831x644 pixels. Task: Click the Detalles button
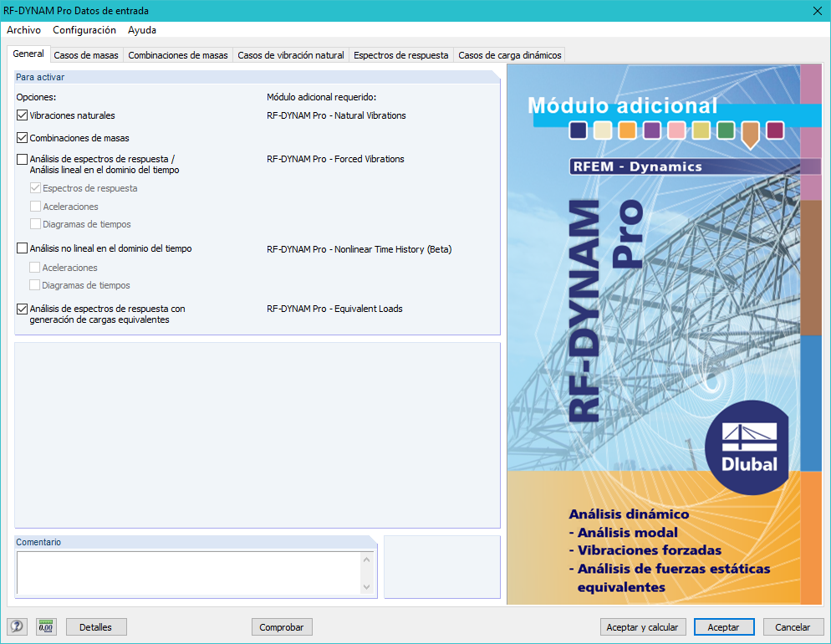tap(96, 627)
